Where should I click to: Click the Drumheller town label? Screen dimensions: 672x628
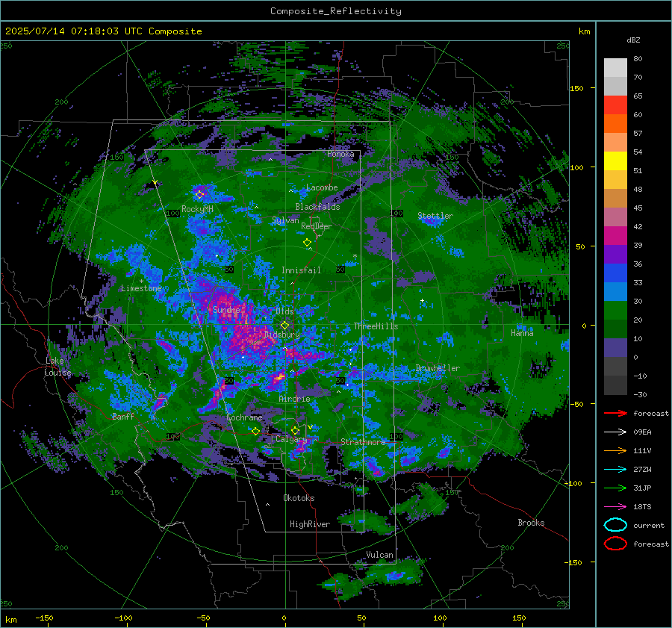click(438, 368)
